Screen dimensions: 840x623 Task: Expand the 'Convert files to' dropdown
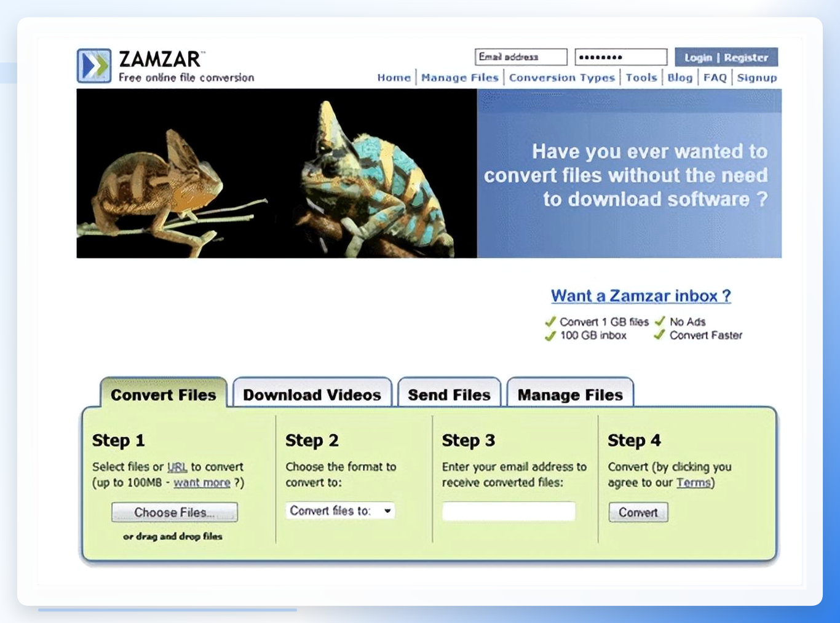tap(340, 510)
